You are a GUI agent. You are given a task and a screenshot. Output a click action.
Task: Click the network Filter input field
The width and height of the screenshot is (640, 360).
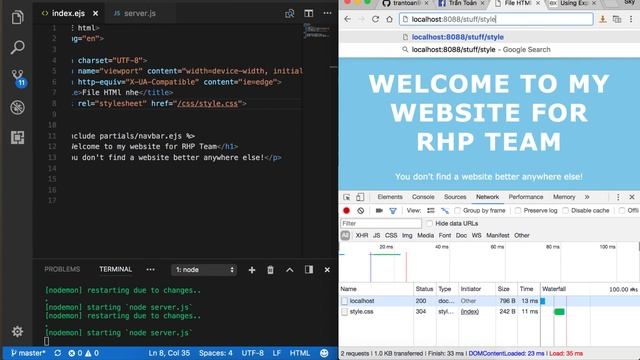point(380,224)
